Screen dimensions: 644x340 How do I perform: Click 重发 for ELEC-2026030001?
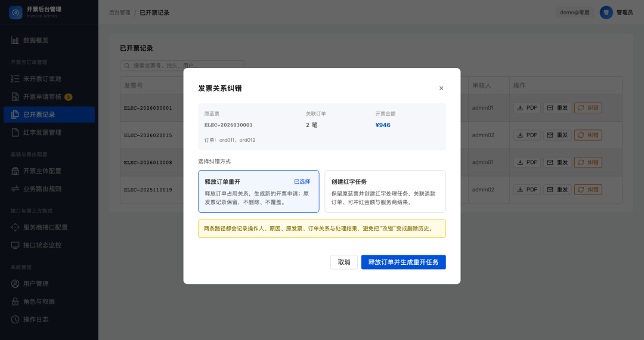558,108
